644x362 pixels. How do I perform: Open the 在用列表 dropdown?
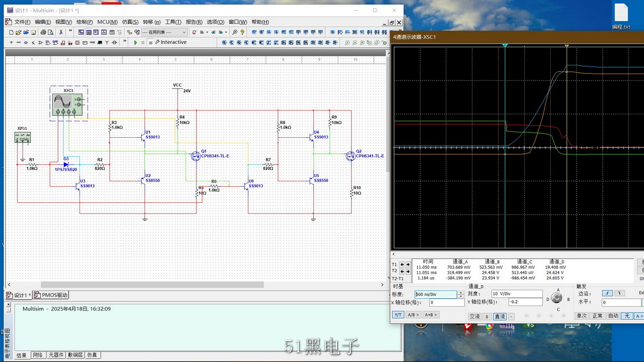pos(165,32)
